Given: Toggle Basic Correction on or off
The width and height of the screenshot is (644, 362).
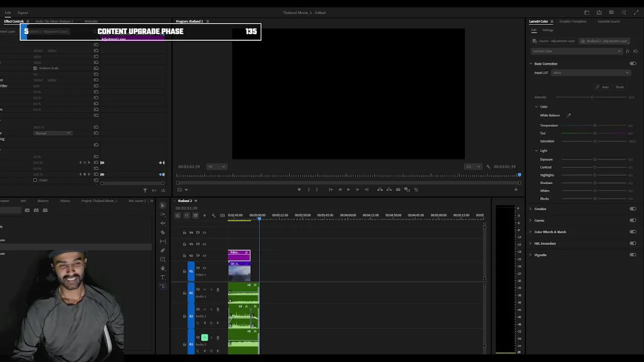Looking at the screenshot, I should point(633,63).
